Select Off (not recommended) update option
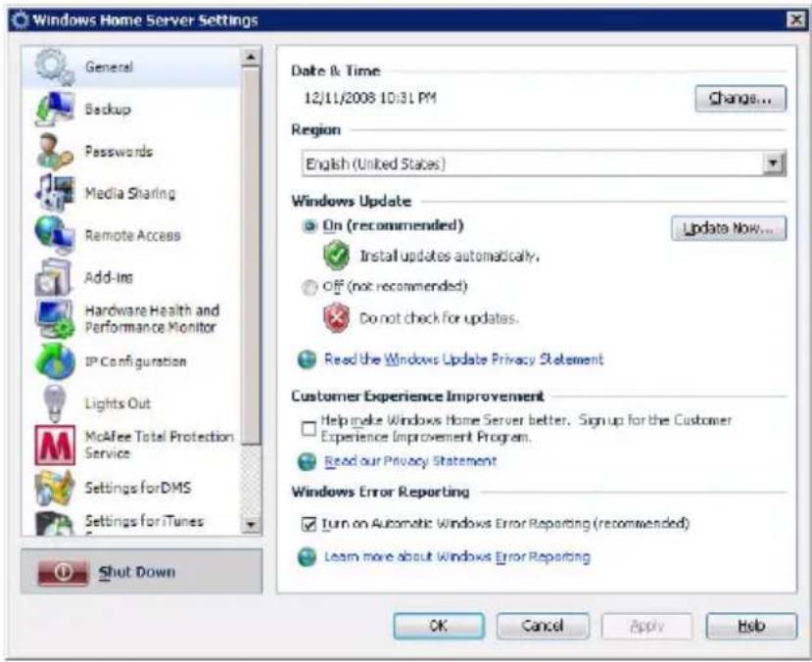 [x=310, y=287]
